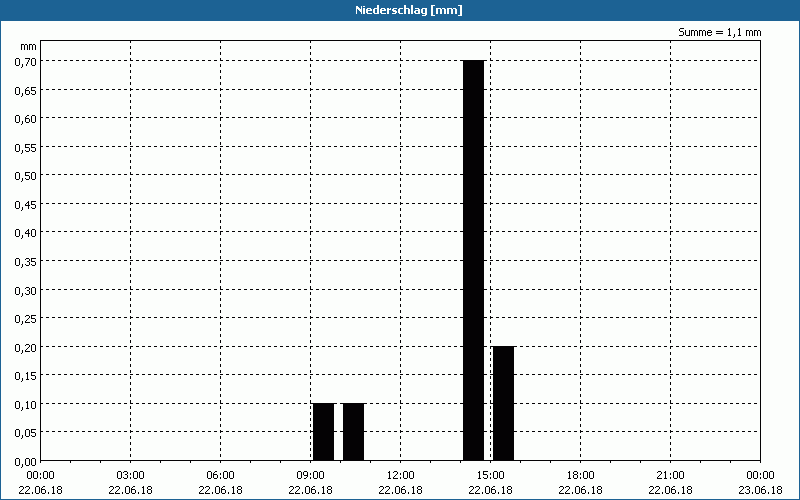The height and width of the screenshot is (500, 800).
Task: Click the 0,60 y-axis value
Action: pos(26,119)
